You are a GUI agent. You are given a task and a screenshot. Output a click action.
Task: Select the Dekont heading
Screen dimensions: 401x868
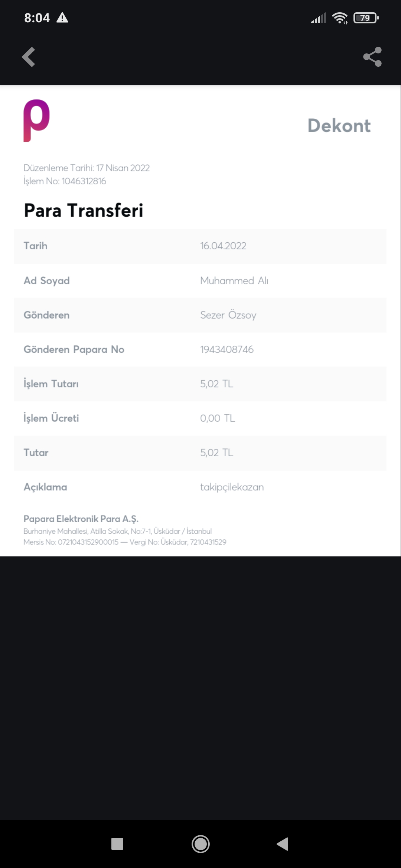(x=339, y=125)
